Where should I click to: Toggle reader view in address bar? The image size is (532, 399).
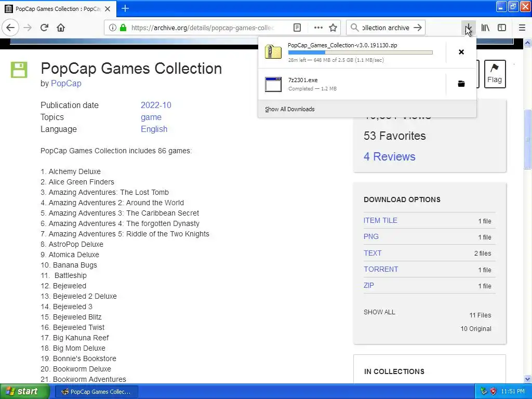click(297, 28)
